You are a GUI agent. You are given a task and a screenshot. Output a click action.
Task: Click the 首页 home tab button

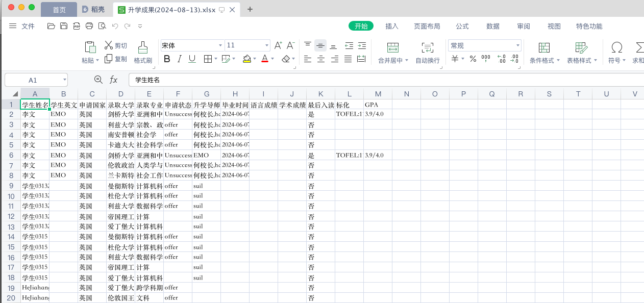coord(59,10)
